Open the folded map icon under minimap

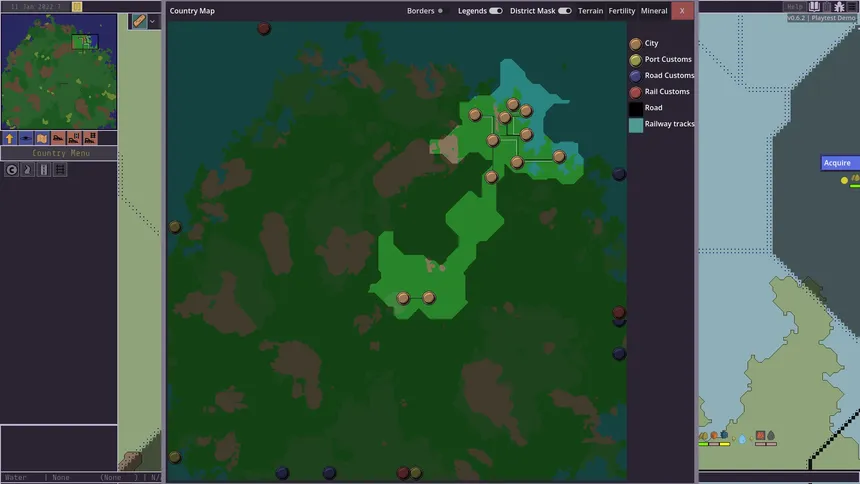[42, 138]
